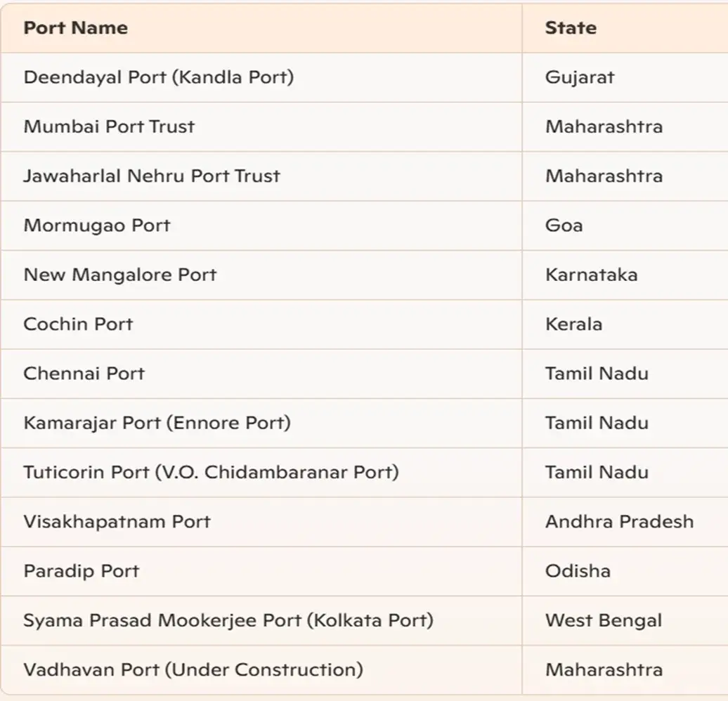Click the Visakhapatnam Port row

(364, 522)
